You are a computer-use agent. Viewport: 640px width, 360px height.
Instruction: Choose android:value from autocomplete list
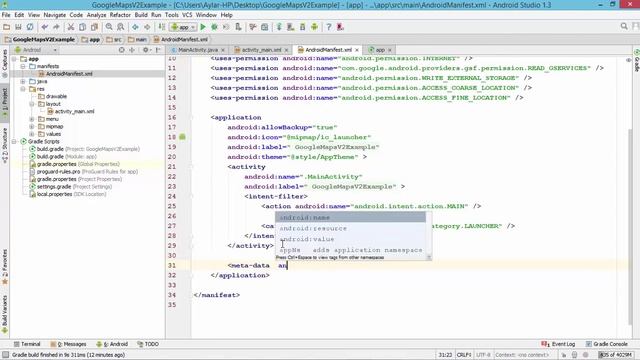pos(350,239)
